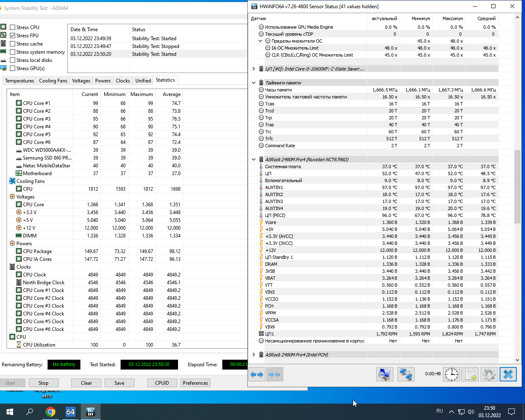Open the Cooling Fans tab

53,81
